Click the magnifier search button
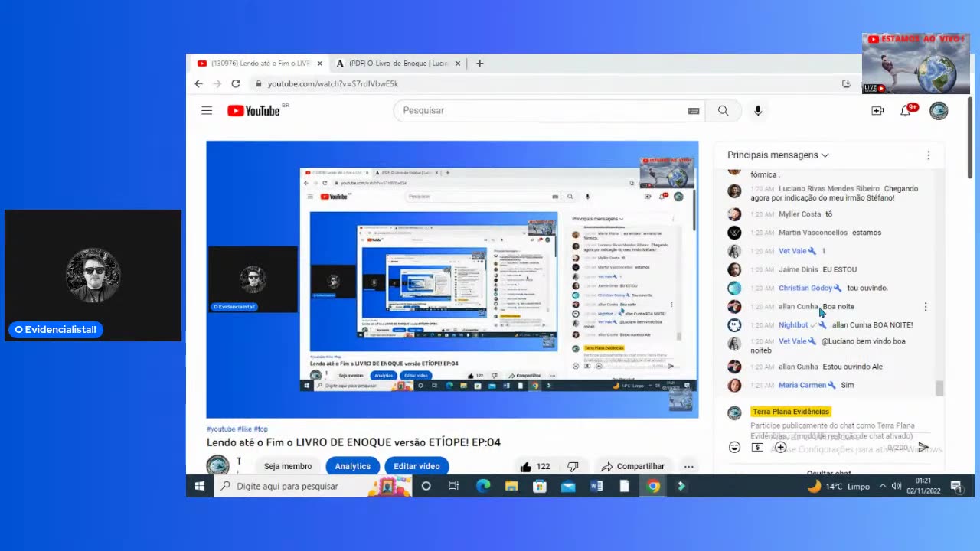The width and height of the screenshot is (980, 551). click(x=723, y=111)
